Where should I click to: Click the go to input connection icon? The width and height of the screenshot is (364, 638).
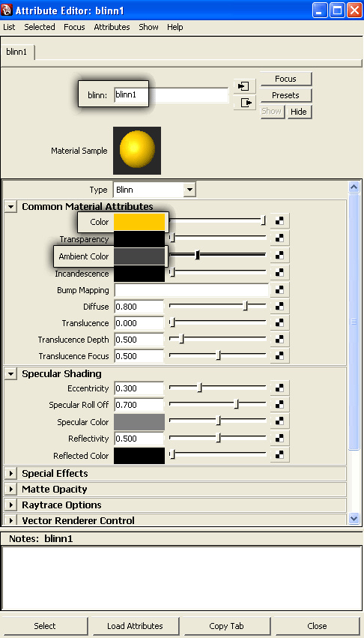coord(244,86)
